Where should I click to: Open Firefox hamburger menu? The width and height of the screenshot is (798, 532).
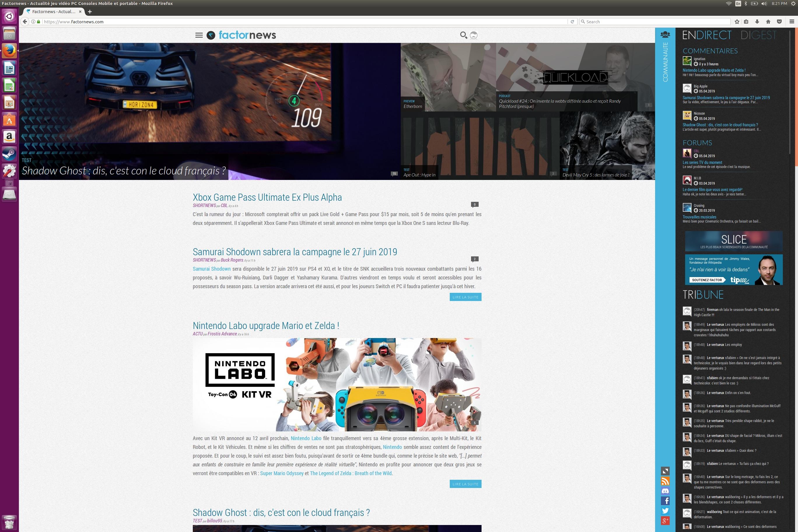pyautogui.click(x=792, y=22)
